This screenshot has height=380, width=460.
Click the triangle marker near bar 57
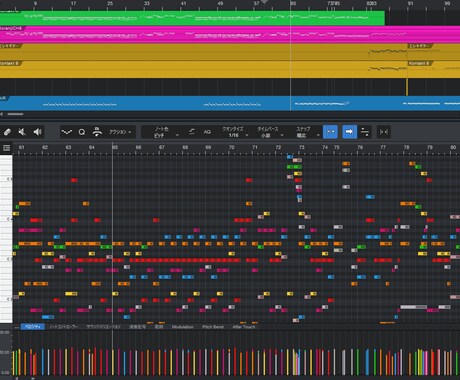tap(264, 2)
